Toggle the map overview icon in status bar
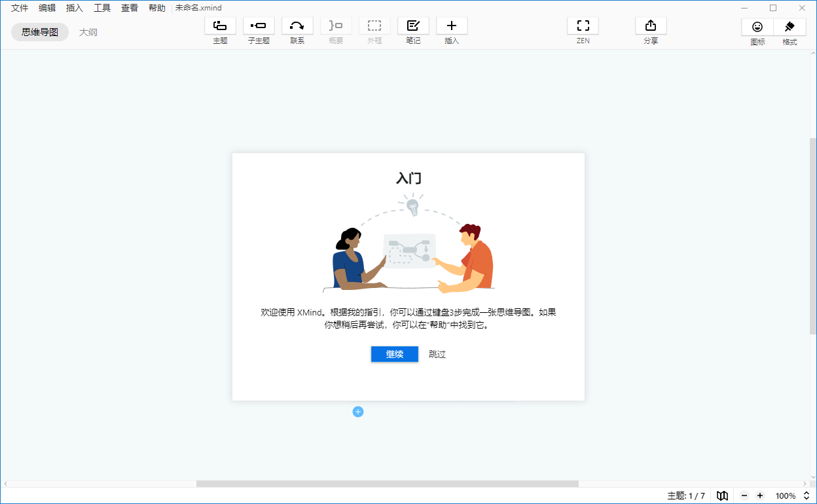817x504 pixels. pos(722,495)
